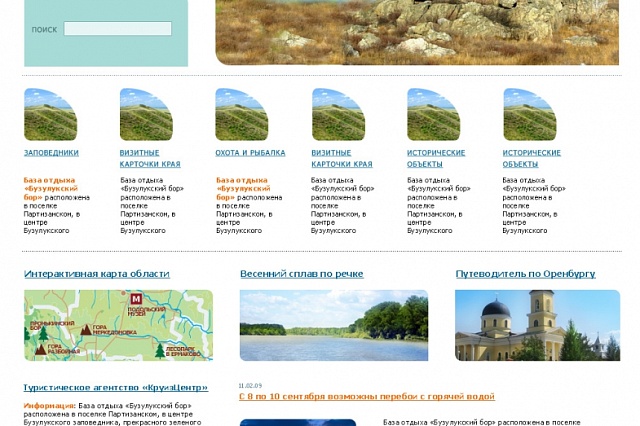
Task: Open news about hot water outages
Action: pyautogui.click(x=367, y=396)
